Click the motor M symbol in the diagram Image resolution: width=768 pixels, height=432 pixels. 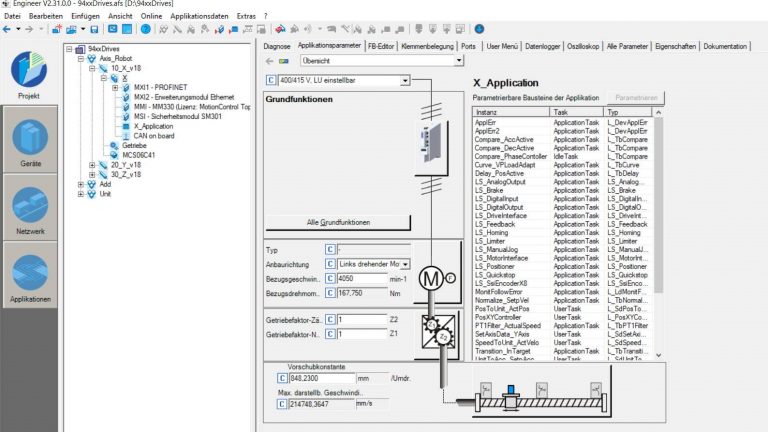pyautogui.click(x=431, y=278)
